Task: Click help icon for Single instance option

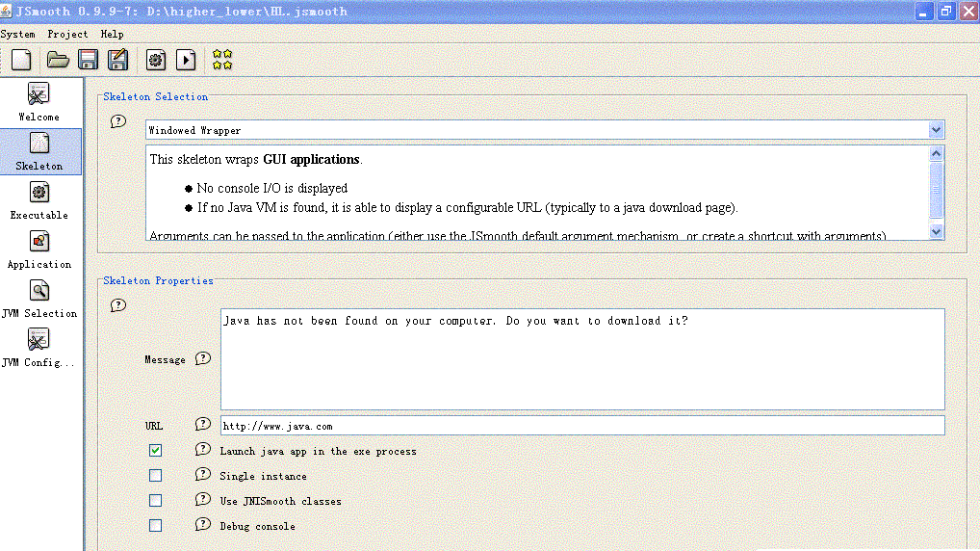Action: click(x=203, y=474)
